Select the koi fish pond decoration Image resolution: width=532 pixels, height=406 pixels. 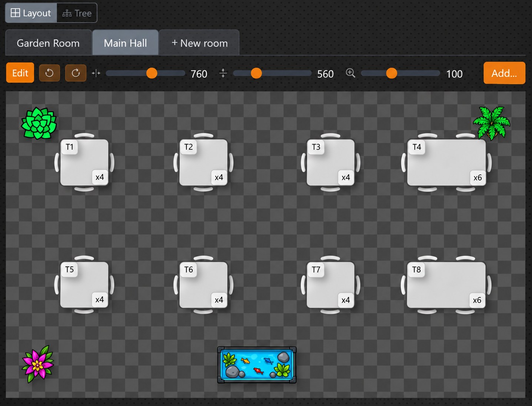(x=257, y=365)
